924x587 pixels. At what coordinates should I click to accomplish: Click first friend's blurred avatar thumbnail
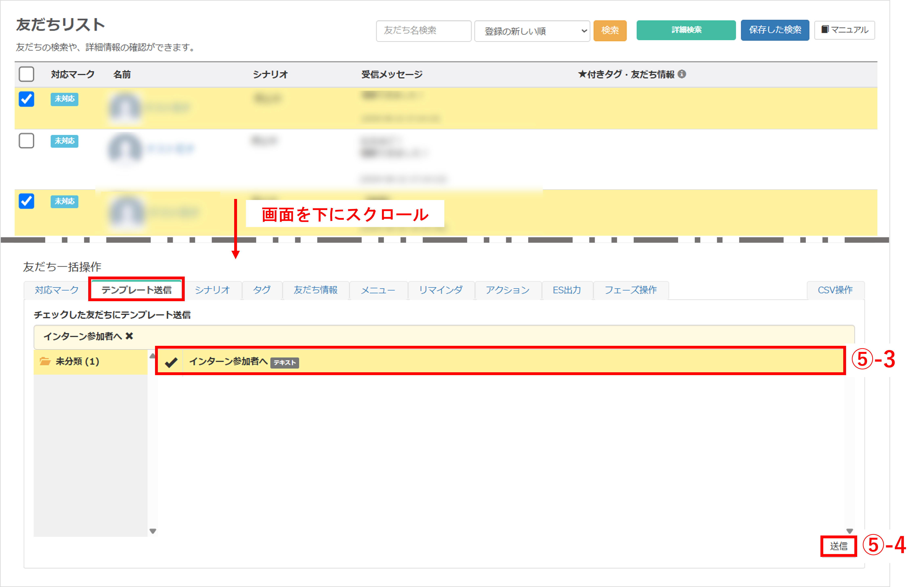[x=125, y=108]
